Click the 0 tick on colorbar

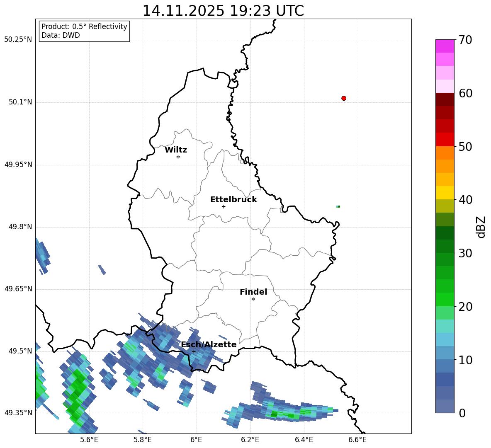pos(462,413)
